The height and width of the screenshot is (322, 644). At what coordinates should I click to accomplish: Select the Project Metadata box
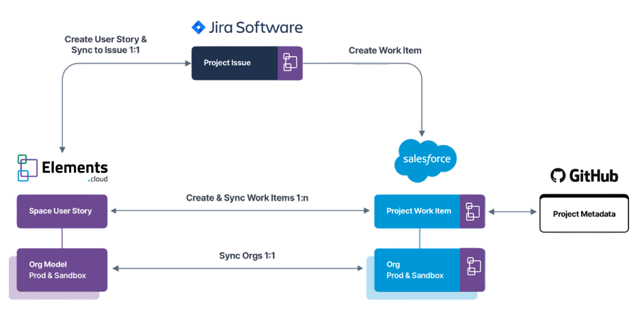click(x=584, y=214)
